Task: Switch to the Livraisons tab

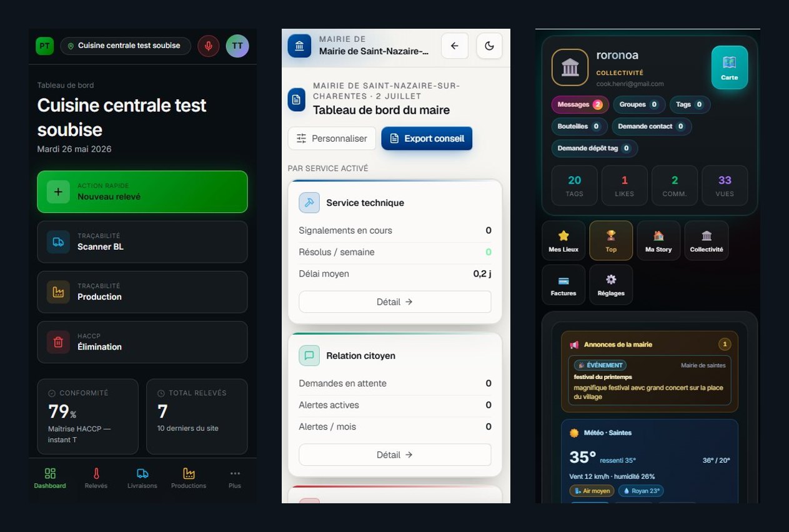Action: [142, 478]
